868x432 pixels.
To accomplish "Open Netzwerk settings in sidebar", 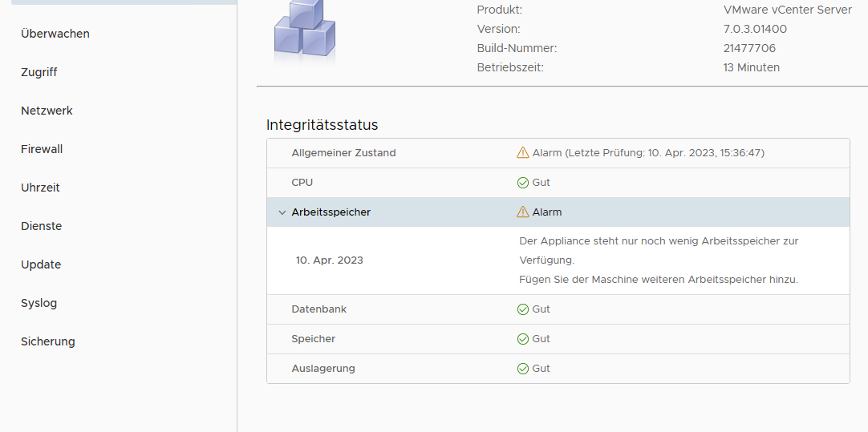I will click(47, 111).
